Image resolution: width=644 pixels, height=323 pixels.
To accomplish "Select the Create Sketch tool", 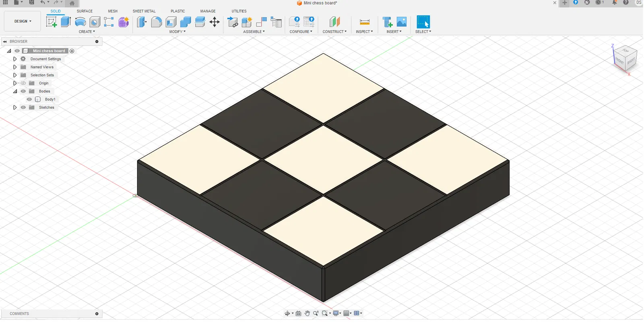I will (x=52, y=22).
